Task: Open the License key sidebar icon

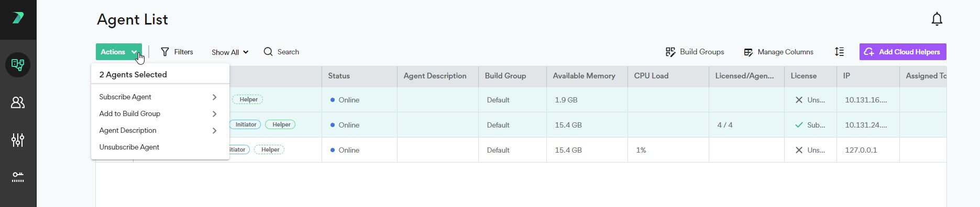Action: point(18,177)
